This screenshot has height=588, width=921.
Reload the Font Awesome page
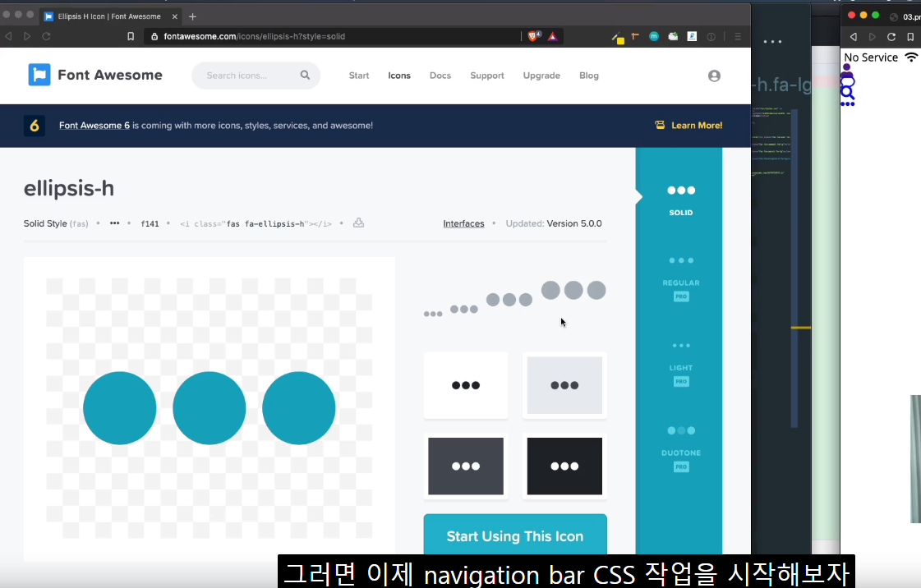point(46,36)
